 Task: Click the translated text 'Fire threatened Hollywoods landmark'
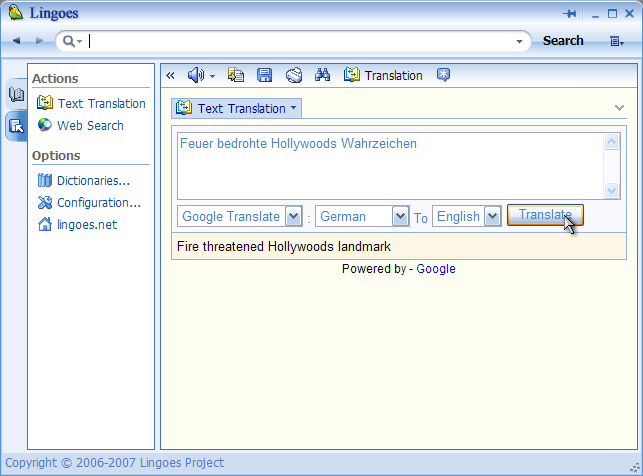coord(284,246)
